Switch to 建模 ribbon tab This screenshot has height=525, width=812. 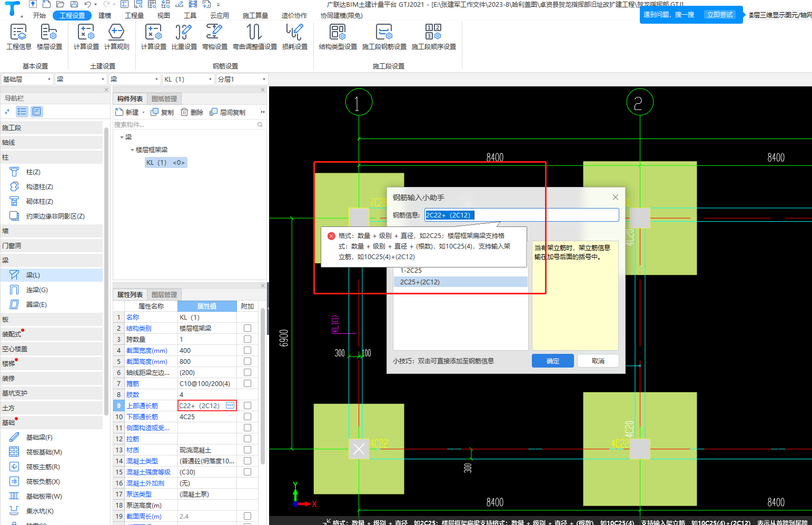pos(105,16)
